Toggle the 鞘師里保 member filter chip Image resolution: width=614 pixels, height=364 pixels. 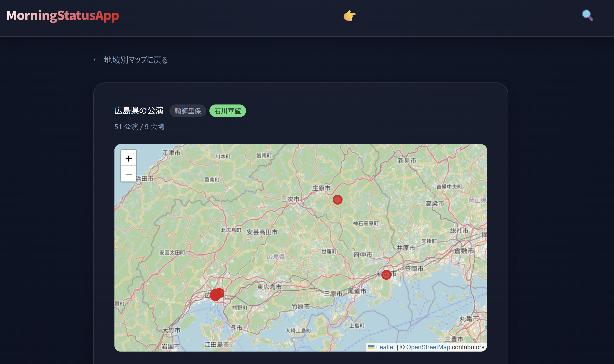[188, 111]
